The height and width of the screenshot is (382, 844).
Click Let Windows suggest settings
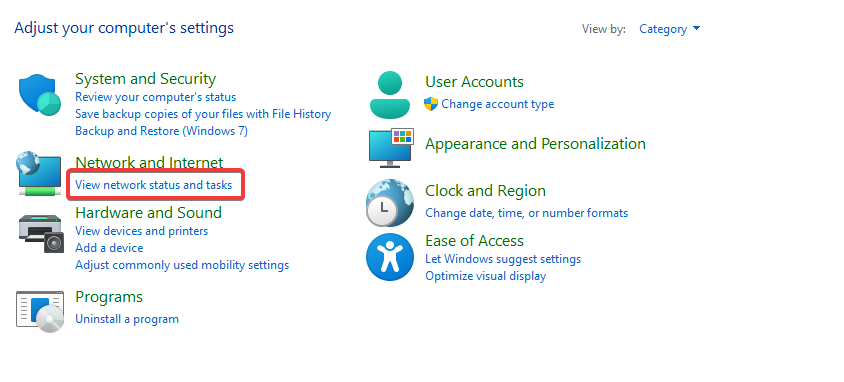(x=503, y=259)
